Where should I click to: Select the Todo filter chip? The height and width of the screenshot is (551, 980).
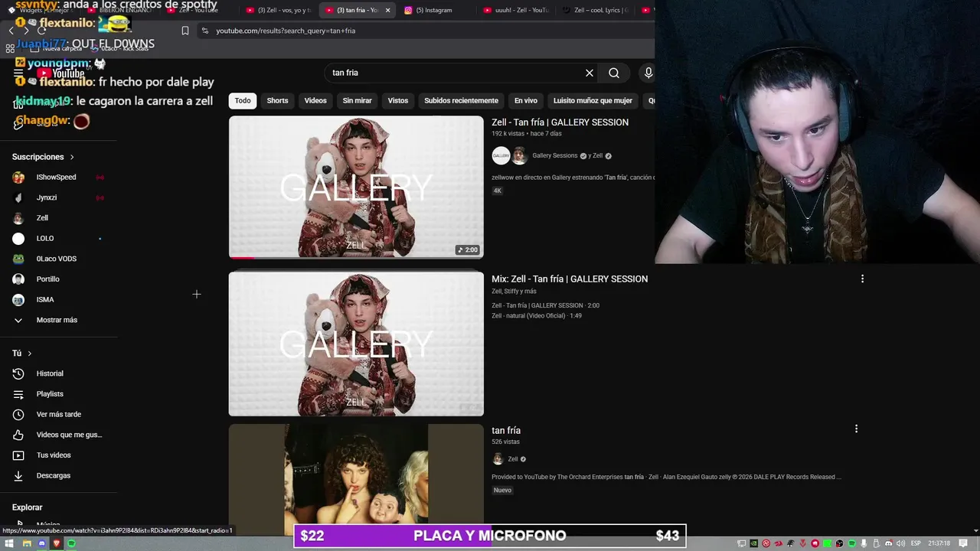pyautogui.click(x=243, y=100)
